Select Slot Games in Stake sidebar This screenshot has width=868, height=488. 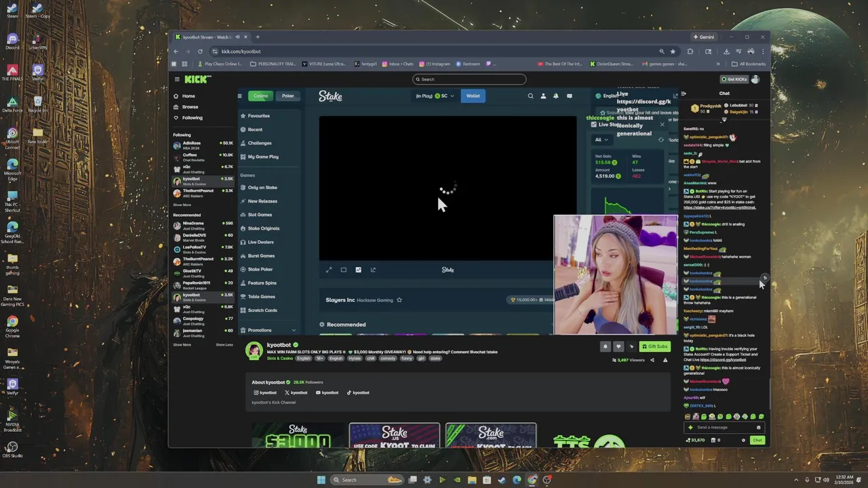[260, 215]
